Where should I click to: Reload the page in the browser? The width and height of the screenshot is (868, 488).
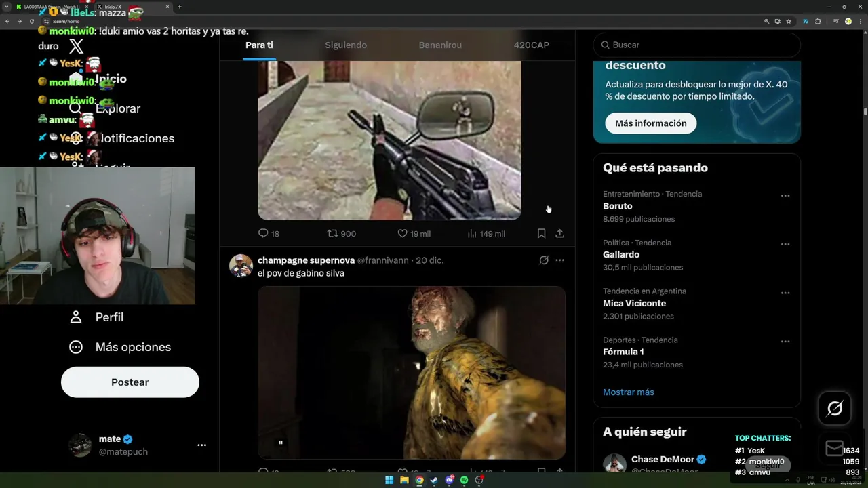[x=32, y=21]
